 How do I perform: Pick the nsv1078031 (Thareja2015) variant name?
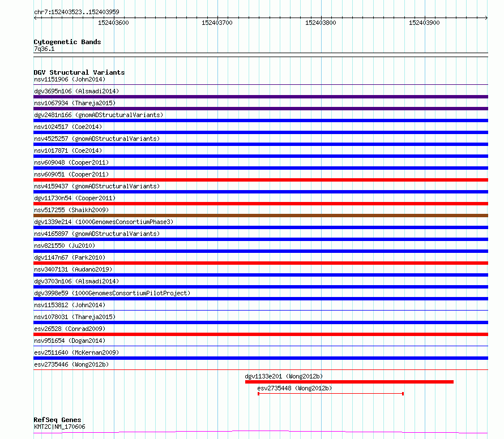pyautogui.click(x=75, y=317)
